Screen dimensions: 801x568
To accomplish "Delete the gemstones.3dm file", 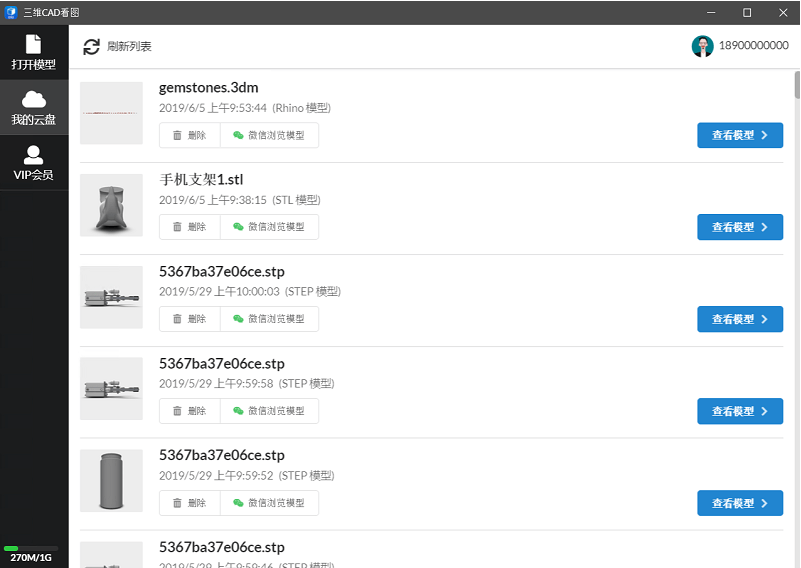I will click(x=189, y=135).
